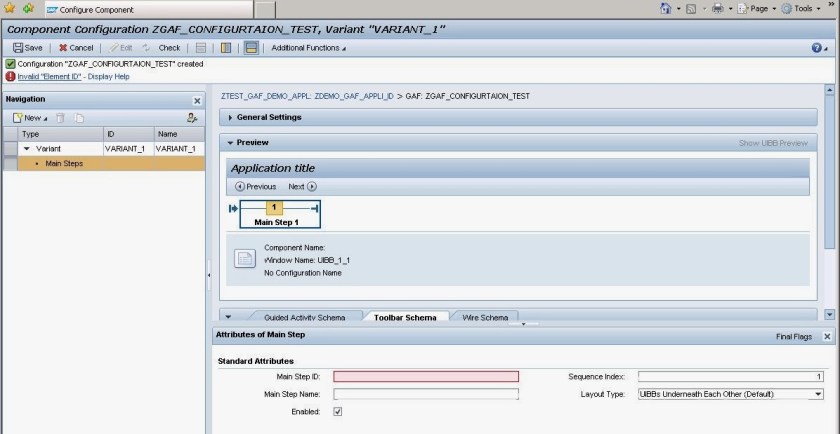Open a new empty browser tab
Screen dimensions: 840x434
(264, 10)
